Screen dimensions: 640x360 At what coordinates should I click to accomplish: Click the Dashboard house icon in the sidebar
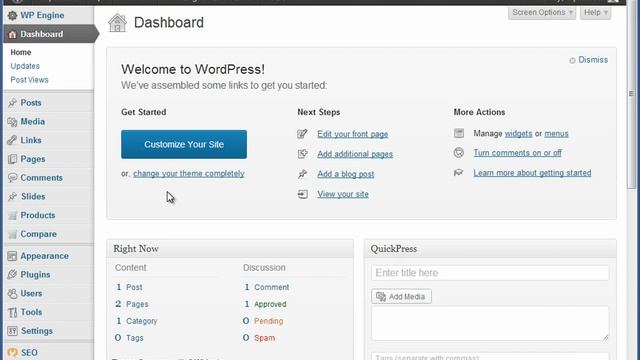(12, 34)
